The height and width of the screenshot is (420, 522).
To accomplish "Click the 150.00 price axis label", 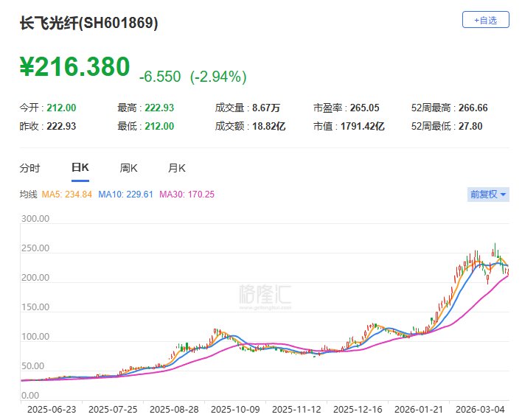I will tap(35, 307).
